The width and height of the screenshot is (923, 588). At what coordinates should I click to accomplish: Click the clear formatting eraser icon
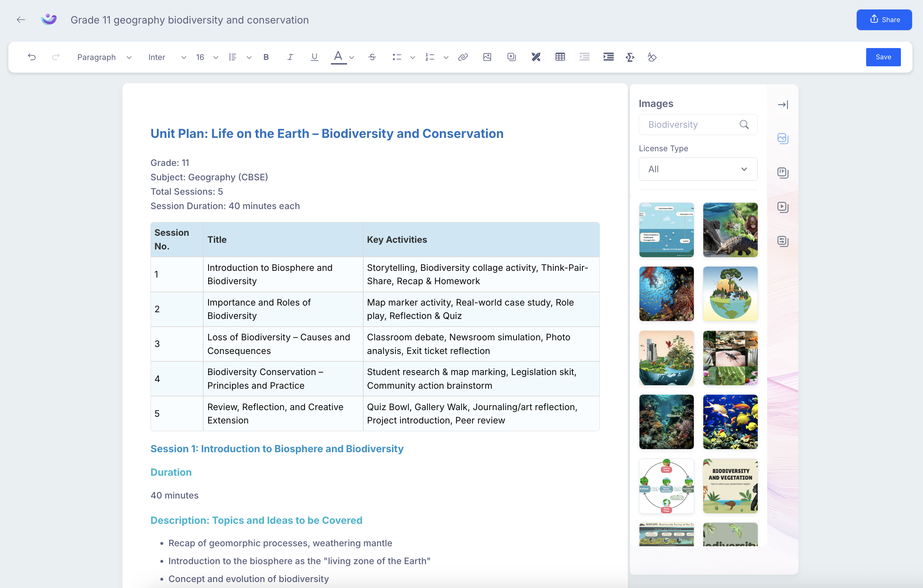[652, 57]
